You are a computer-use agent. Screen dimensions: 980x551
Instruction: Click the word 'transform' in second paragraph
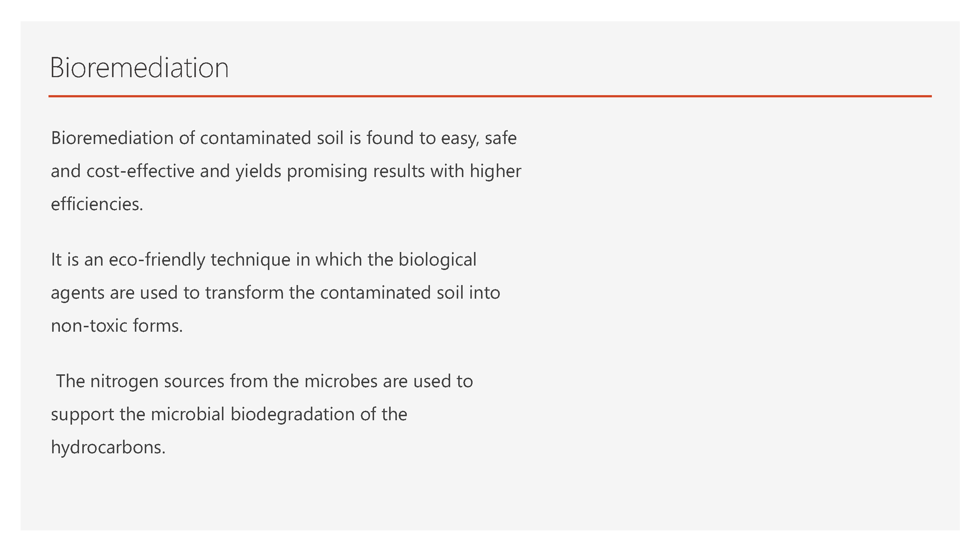tap(245, 293)
